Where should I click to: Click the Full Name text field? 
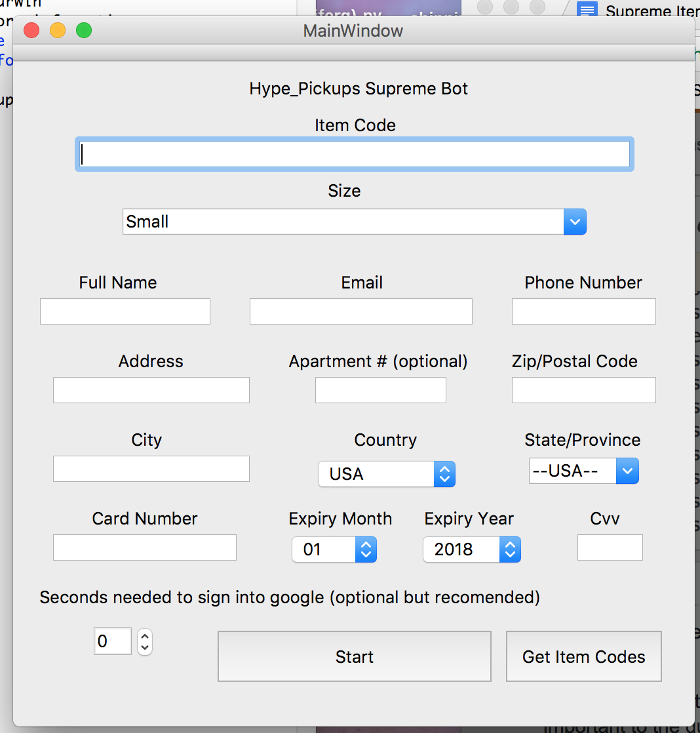coord(125,311)
